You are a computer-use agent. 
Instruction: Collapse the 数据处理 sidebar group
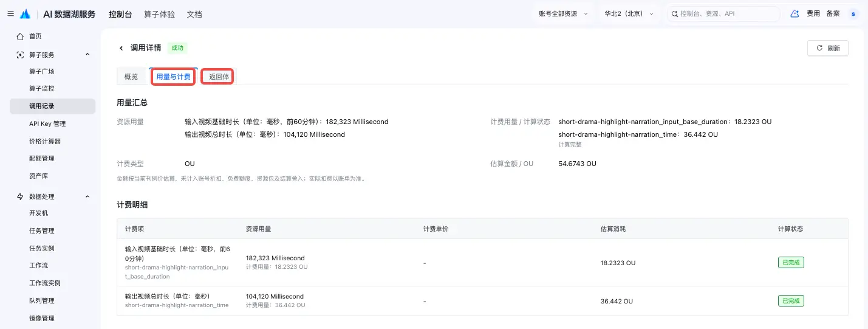87,196
